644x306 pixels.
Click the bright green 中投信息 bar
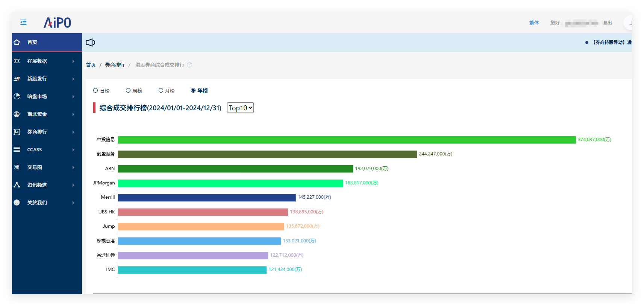point(347,140)
